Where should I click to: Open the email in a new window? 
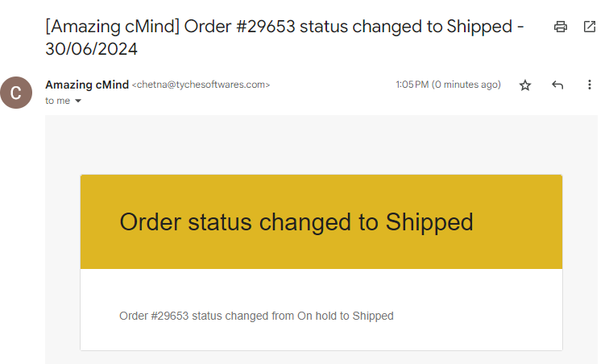590,27
